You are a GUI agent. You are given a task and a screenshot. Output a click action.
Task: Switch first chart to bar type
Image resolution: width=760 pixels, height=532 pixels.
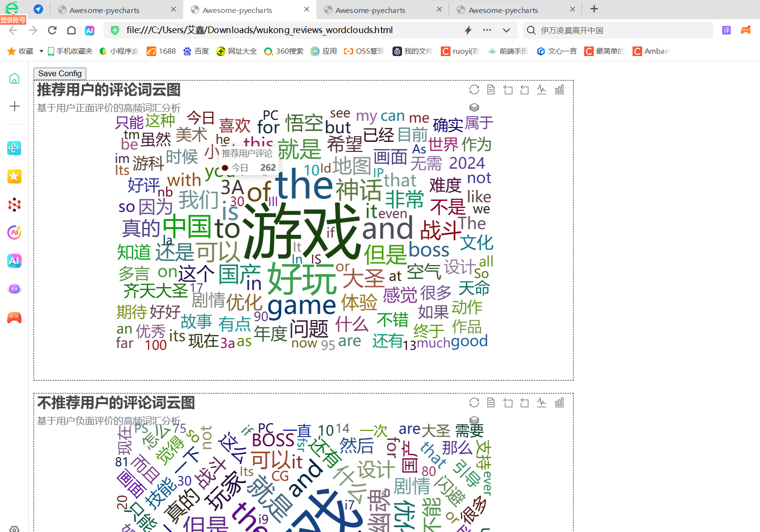[559, 90]
